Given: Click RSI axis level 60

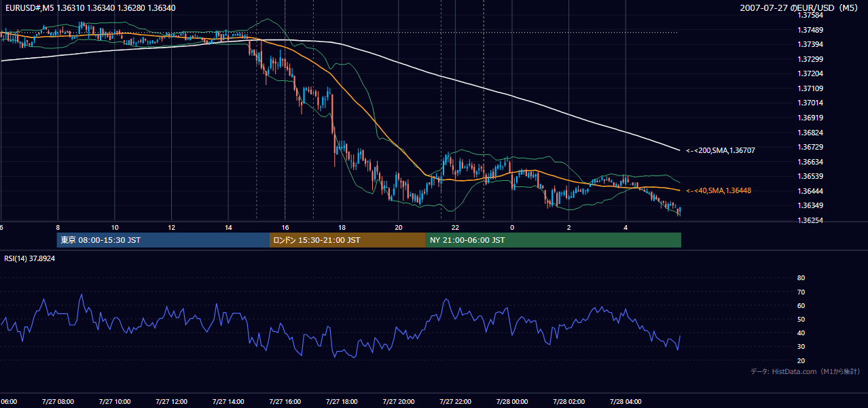Looking at the screenshot, I should pyautogui.click(x=801, y=305).
